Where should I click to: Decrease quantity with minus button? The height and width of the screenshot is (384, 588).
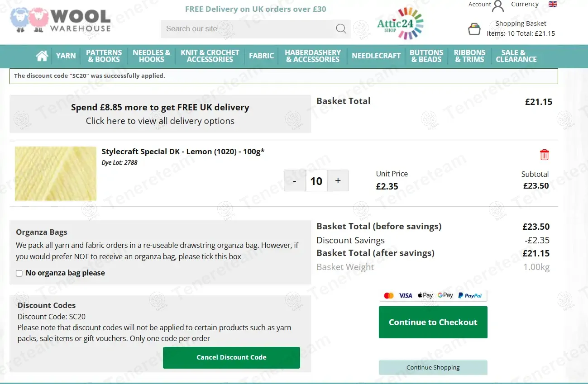(295, 181)
